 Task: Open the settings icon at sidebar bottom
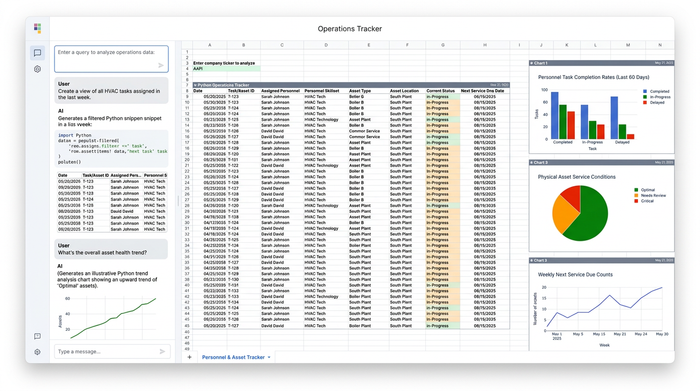point(38,352)
